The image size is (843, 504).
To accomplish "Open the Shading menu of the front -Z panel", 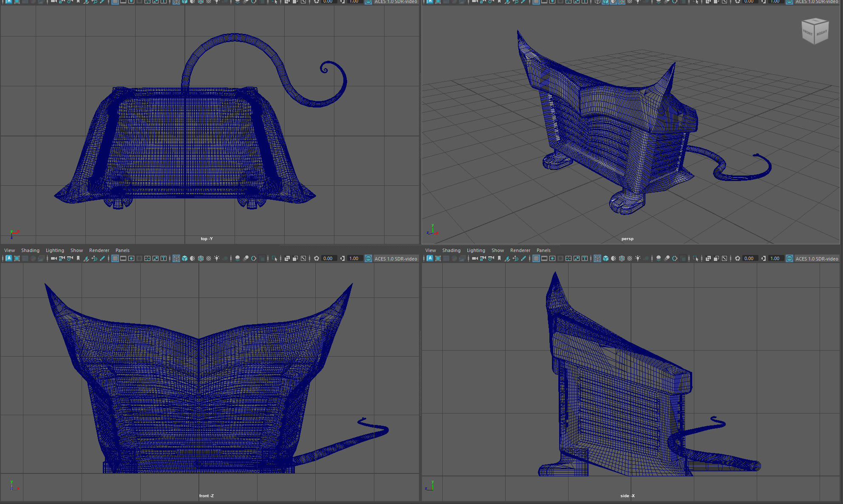I will pos(30,250).
